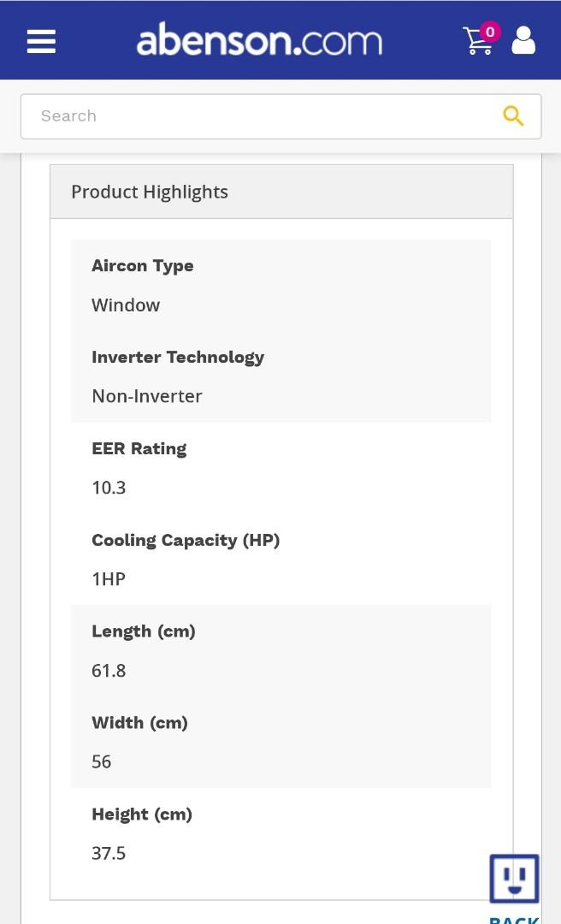Click the Inverter Technology row
Viewport: 561px width, 924px height.
pyautogui.click(x=178, y=357)
